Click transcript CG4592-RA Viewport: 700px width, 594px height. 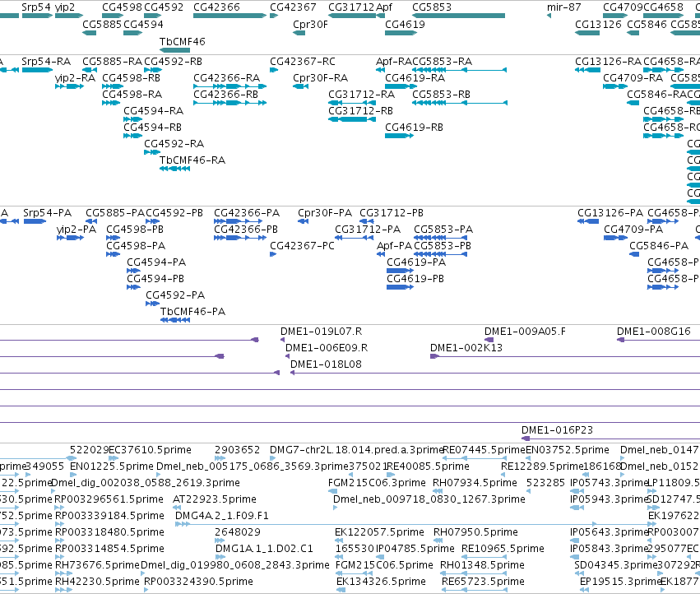pyautogui.click(x=152, y=152)
